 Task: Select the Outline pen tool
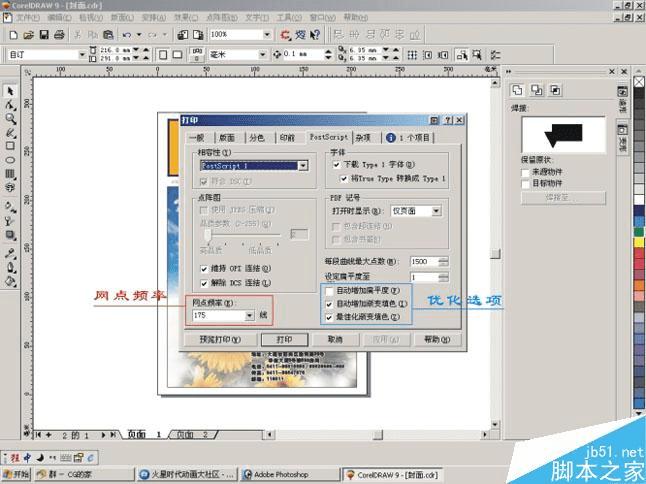10,267
